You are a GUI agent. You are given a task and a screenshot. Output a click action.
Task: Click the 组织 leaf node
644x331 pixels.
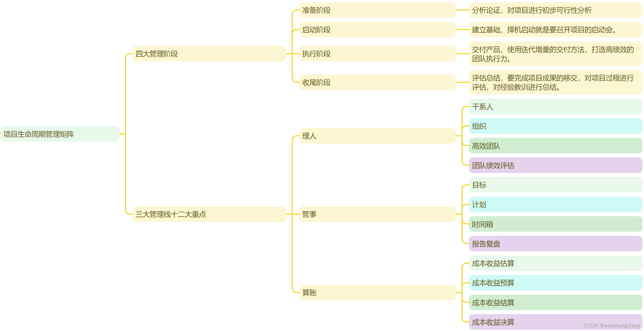click(x=556, y=126)
